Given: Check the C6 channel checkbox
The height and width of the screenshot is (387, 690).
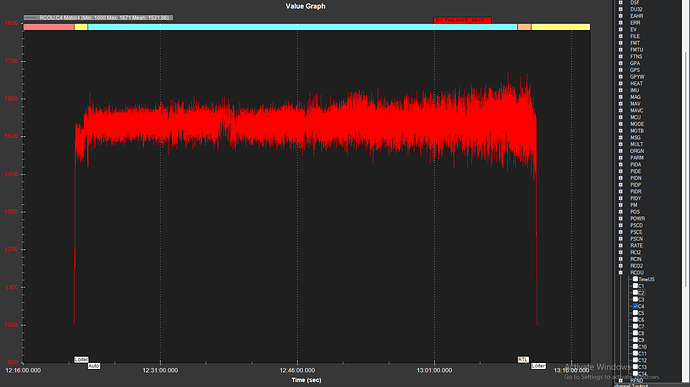Looking at the screenshot, I should [635, 320].
